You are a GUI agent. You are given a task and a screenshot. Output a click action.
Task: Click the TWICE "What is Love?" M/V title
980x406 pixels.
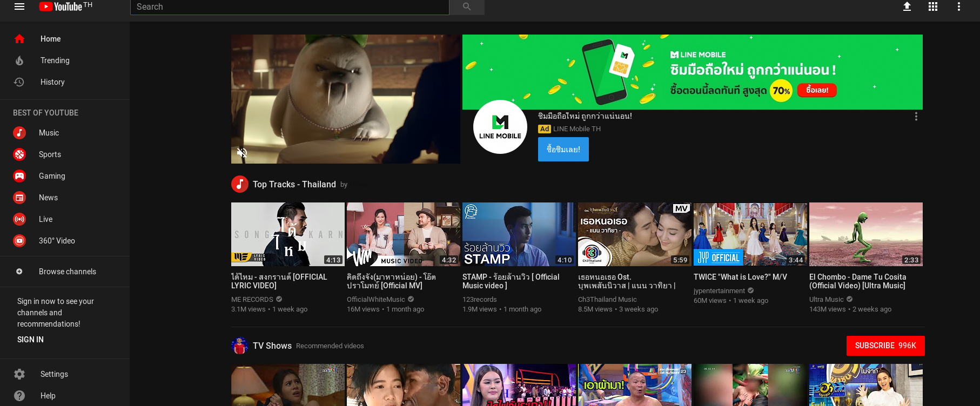pos(740,277)
